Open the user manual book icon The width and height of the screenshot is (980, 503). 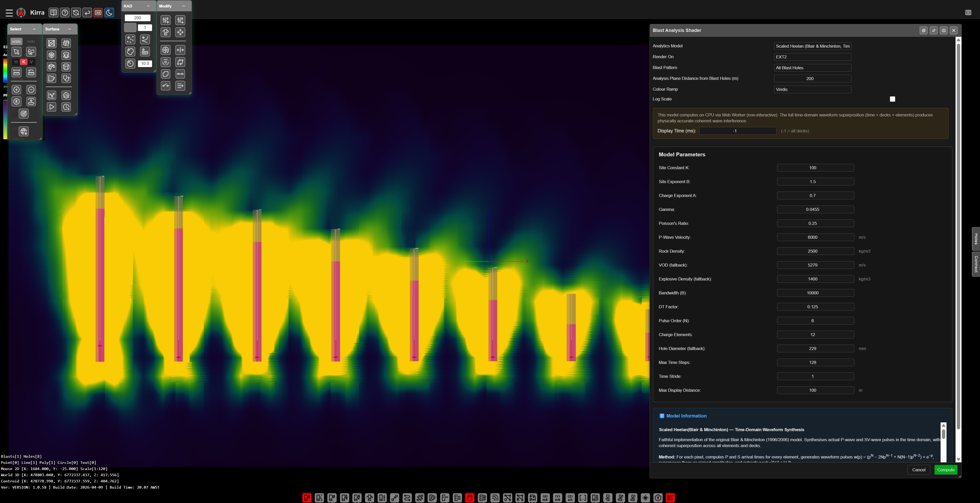(x=54, y=13)
